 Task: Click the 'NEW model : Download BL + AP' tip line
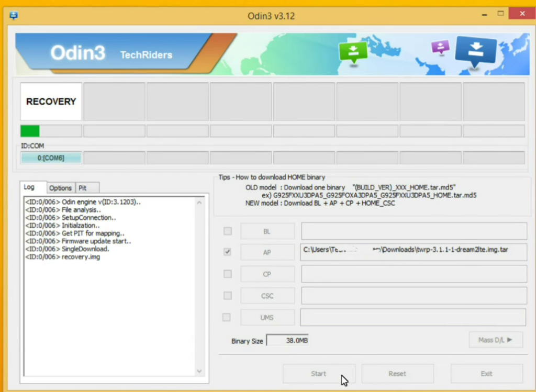320,203
